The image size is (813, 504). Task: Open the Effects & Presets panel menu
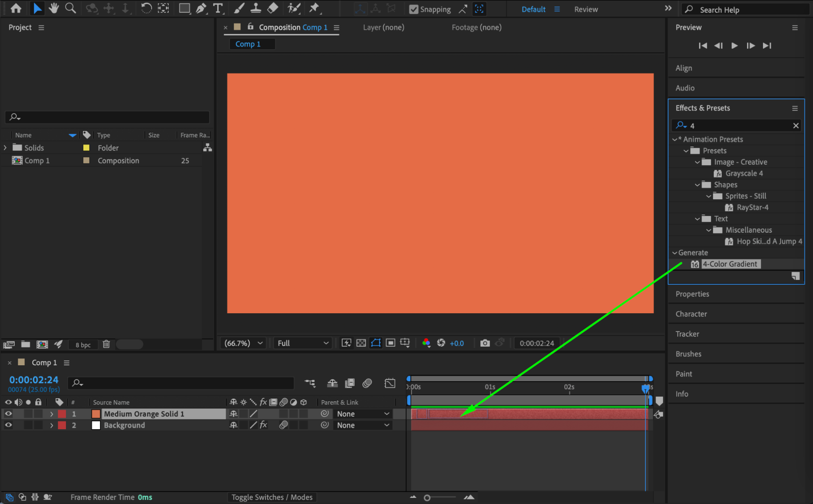coord(795,108)
